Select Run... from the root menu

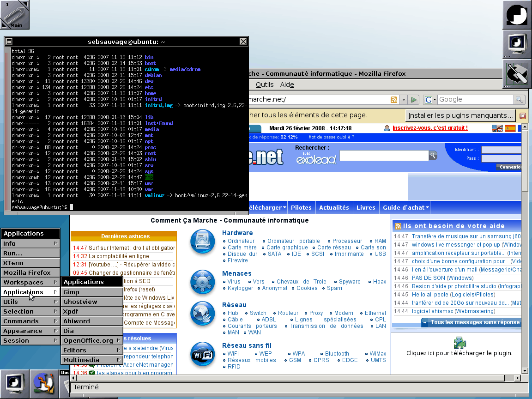click(30, 253)
